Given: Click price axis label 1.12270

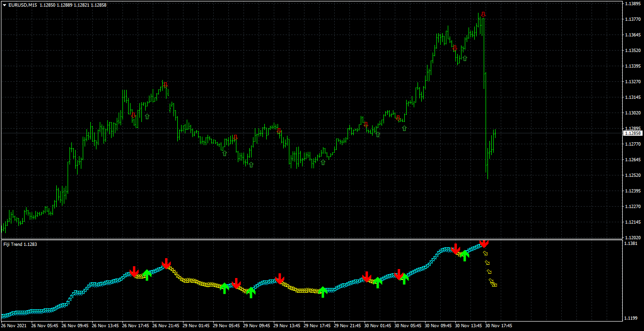Looking at the screenshot, I should (x=633, y=207).
